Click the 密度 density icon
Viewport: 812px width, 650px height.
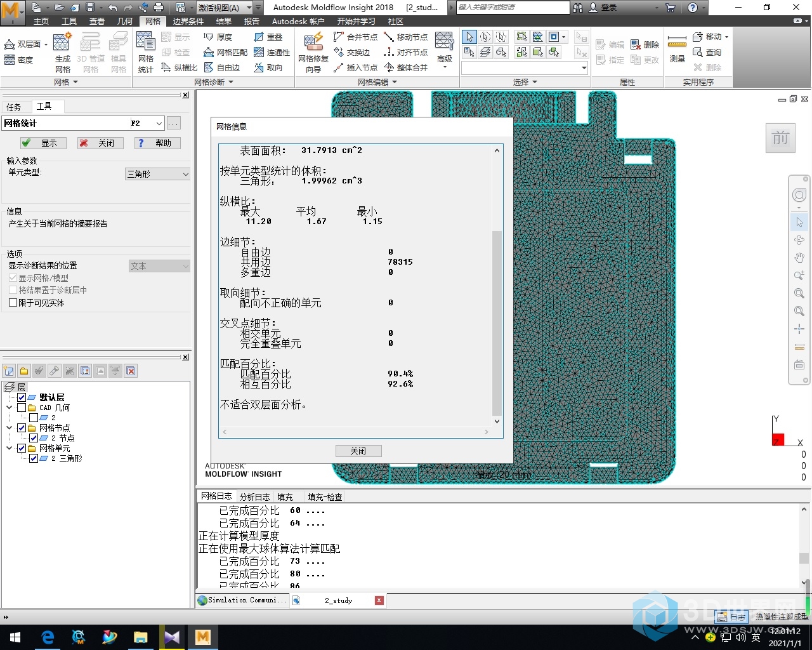pos(18,60)
